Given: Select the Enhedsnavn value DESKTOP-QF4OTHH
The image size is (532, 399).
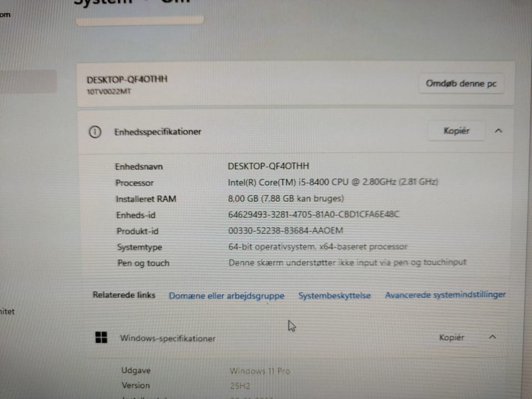Looking at the screenshot, I should tap(268, 166).
